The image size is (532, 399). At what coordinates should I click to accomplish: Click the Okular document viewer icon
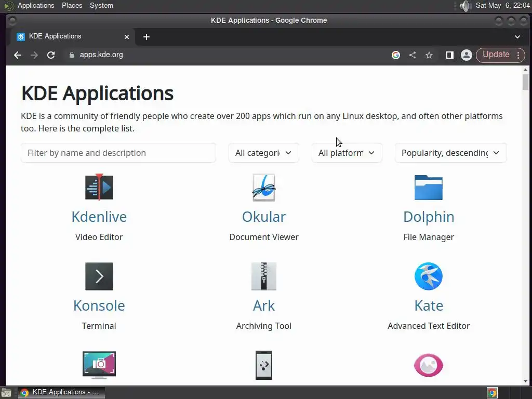(x=264, y=187)
